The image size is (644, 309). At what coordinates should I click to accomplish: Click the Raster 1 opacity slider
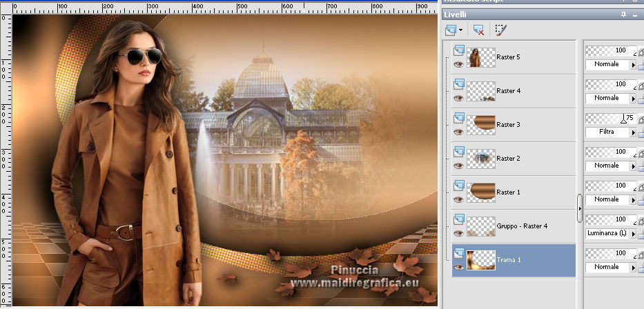[611, 186]
